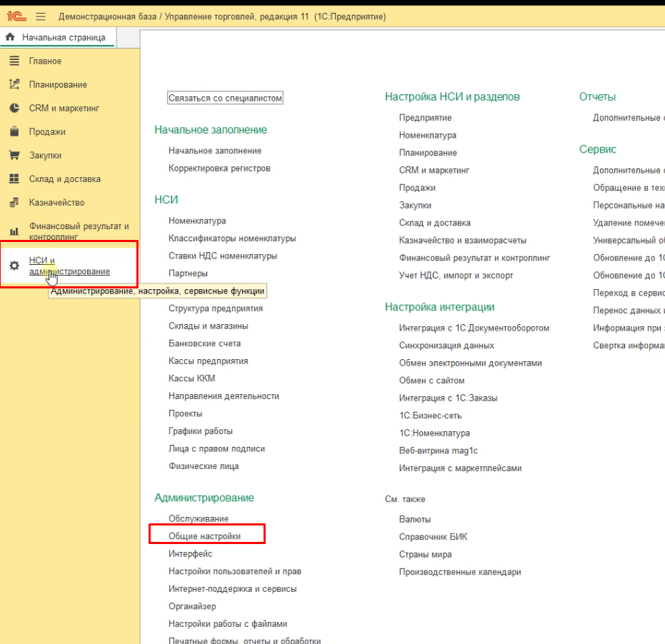Viewport: 665px width, 644px height.
Task: Open the Закупки section in sidebar
Action: (x=45, y=155)
